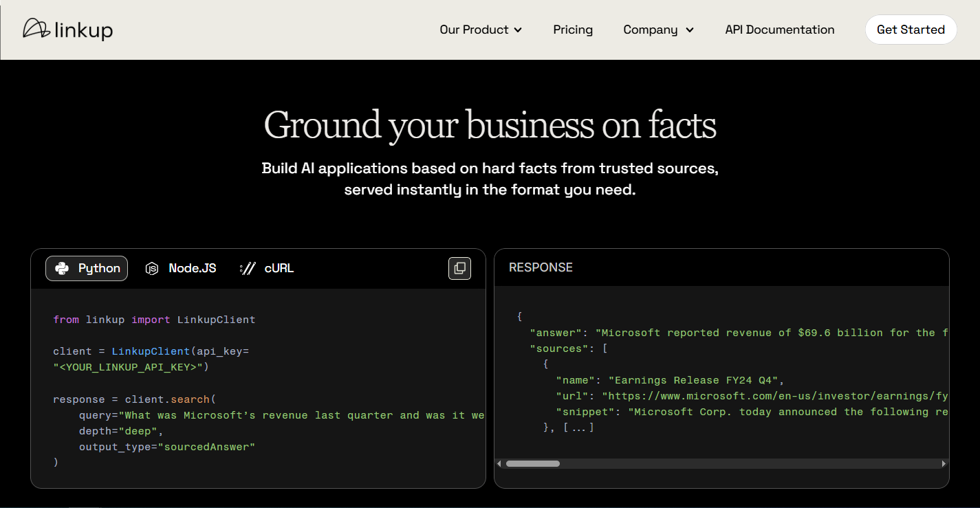Open the Pricing page
The width and height of the screenshot is (980, 508).
[573, 30]
